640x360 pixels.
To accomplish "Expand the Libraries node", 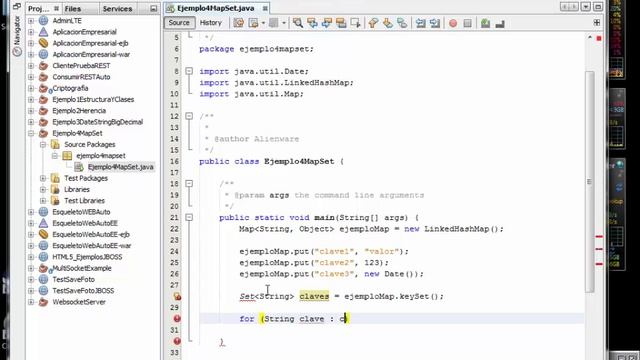I will 43,189.
